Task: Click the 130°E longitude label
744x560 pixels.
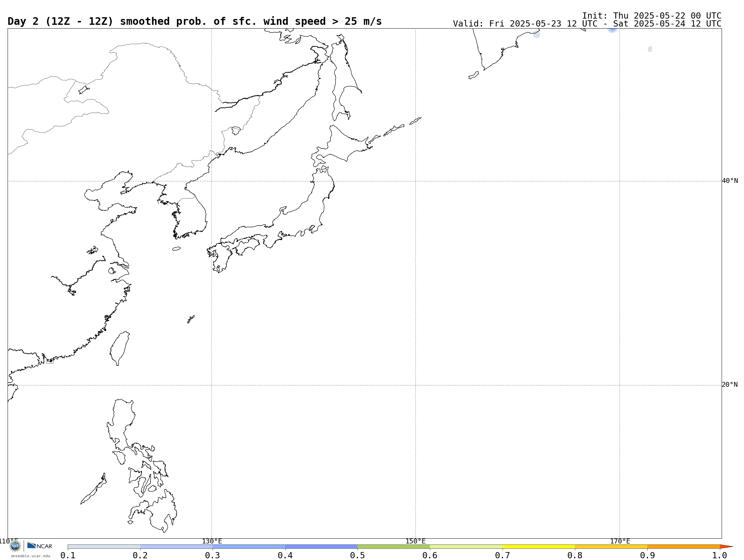Action: pyautogui.click(x=212, y=541)
